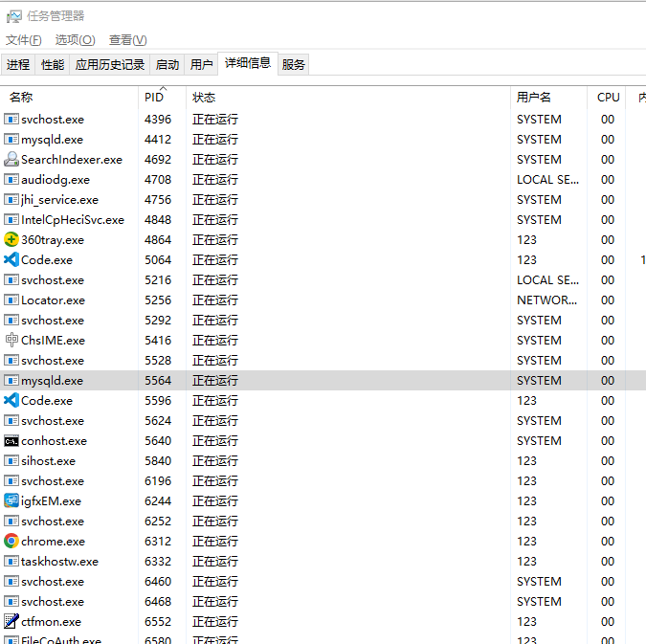This screenshot has width=646, height=644.
Task: Click the mysqld.exe icon for PID 4412
Action: [11, 140]
